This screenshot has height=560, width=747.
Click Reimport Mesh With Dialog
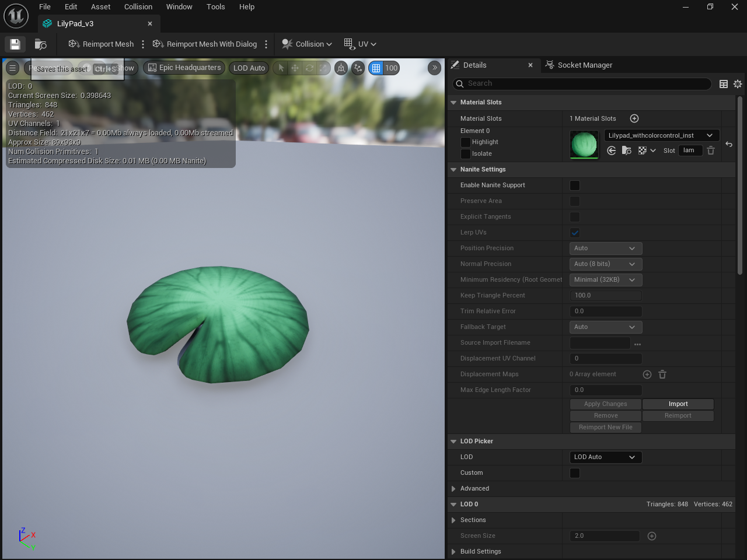tap(205, 44)
